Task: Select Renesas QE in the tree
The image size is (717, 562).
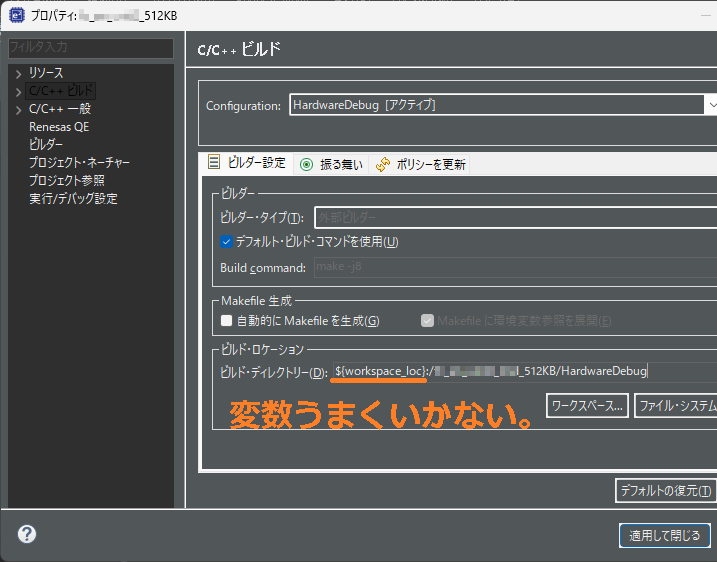Action: pyautogui.click(x=59, y=127)
